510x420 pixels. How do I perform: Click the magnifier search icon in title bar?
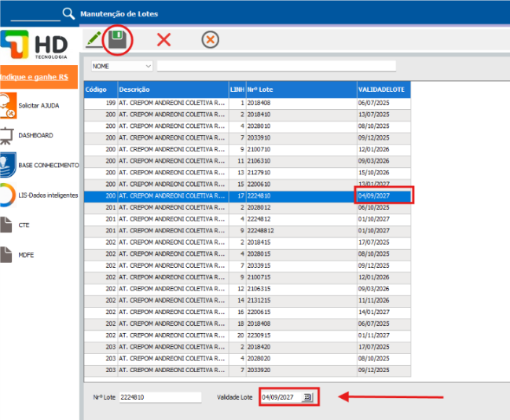pyautogui.click(x=68, y=13)
